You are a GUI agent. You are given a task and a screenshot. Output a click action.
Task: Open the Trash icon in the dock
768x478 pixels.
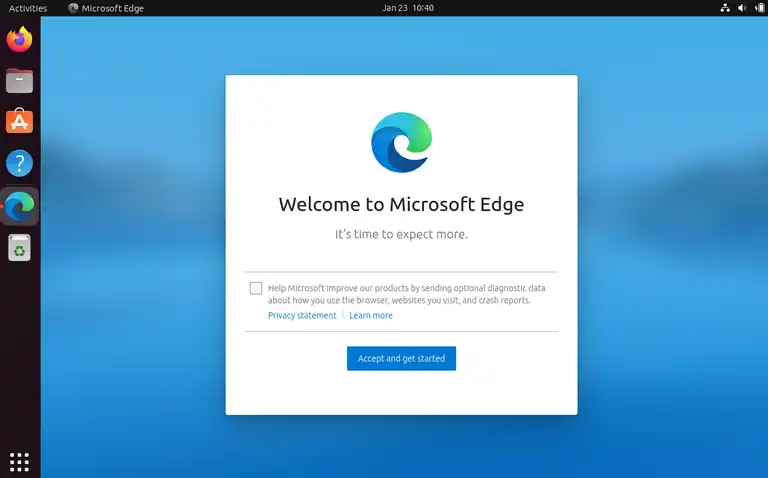click(20, 248)
